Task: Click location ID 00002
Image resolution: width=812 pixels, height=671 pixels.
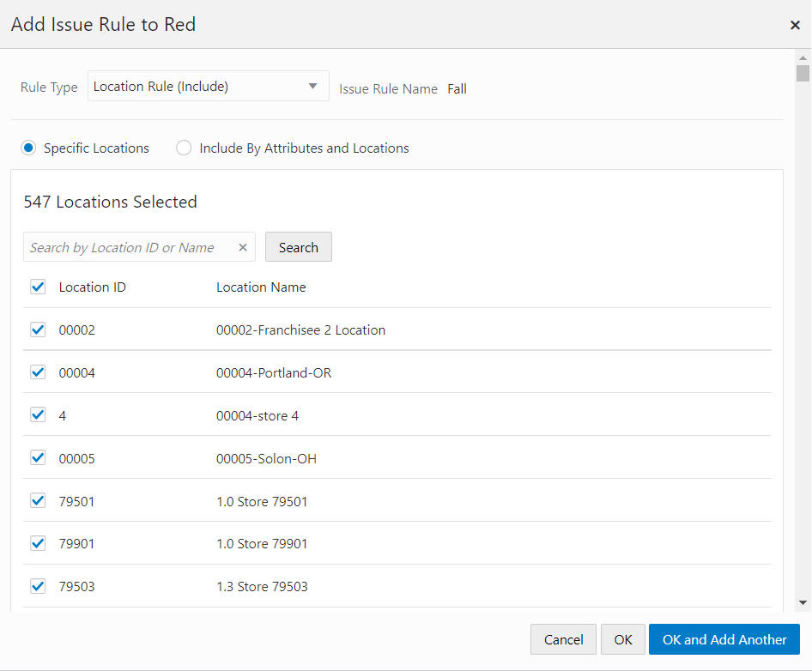Action: click(76, 330)
